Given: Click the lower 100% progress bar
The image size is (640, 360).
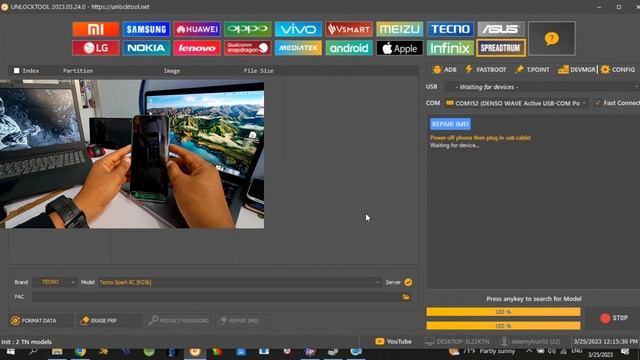Looking at the screenshot, I should coord(503,326).
